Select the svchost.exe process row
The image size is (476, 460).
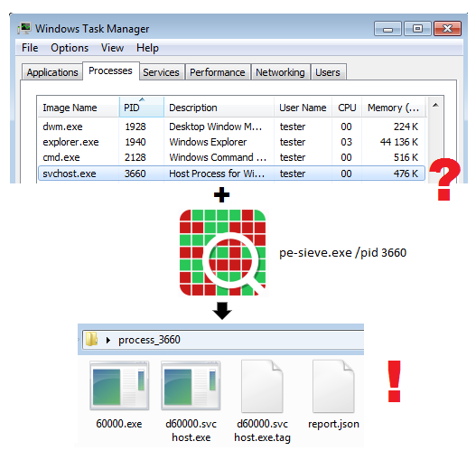pos(231,174)
